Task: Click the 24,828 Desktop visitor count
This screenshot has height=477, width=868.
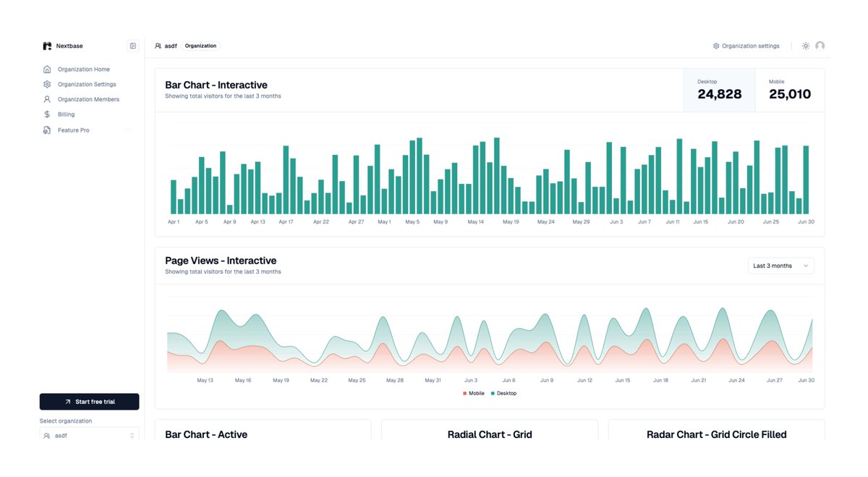Action: 719,94
